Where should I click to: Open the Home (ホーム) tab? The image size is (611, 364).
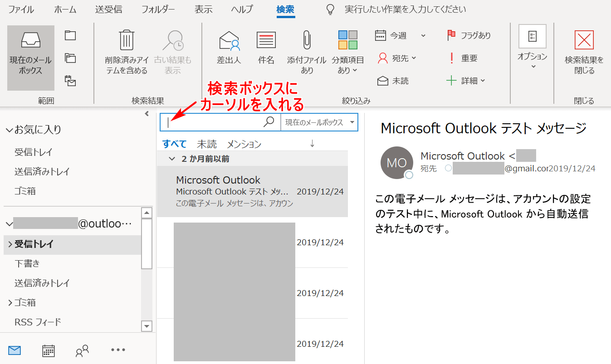(65, 10)
